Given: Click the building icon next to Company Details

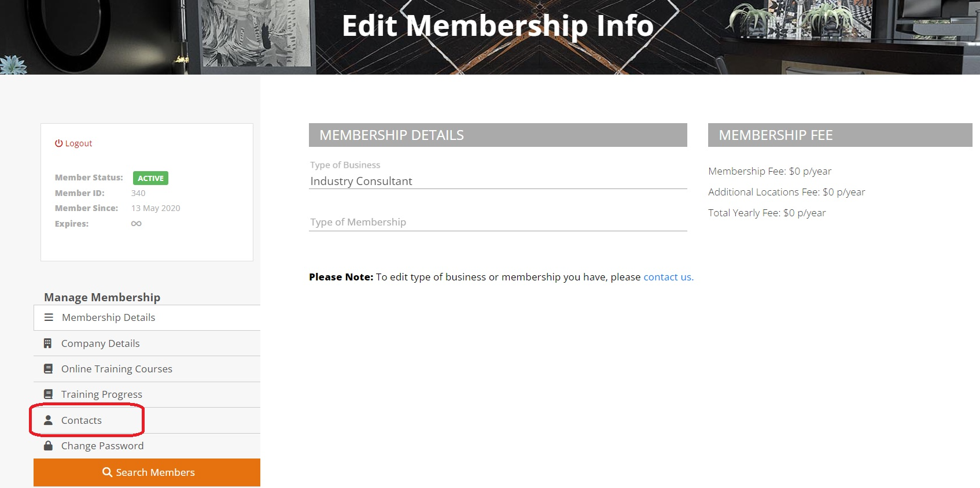Looking at the screenshot, I should tap(48, 343).
